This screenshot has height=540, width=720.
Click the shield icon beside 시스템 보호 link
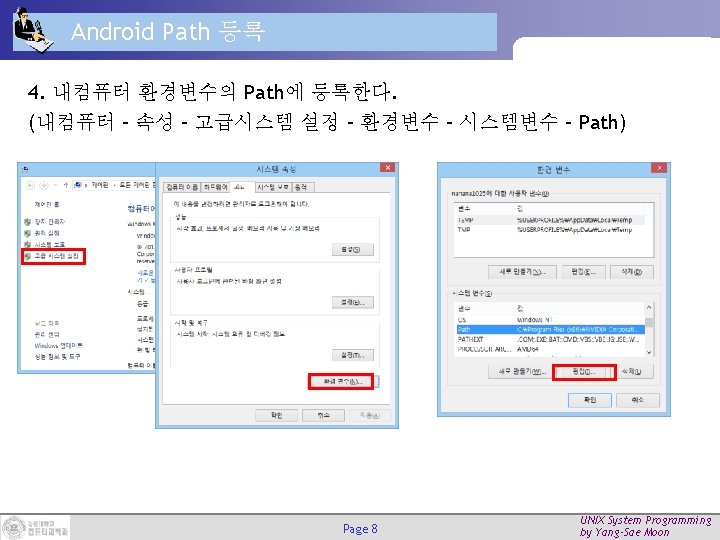[28, 244]
